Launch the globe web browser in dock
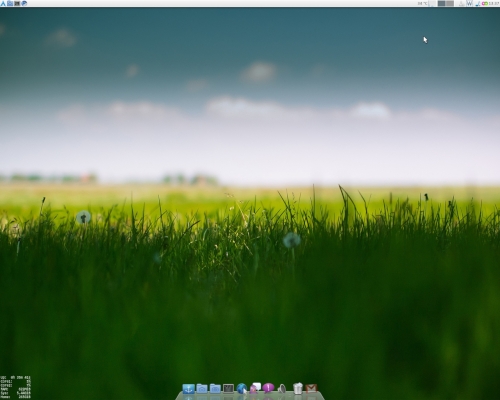 tap(242, 388)
